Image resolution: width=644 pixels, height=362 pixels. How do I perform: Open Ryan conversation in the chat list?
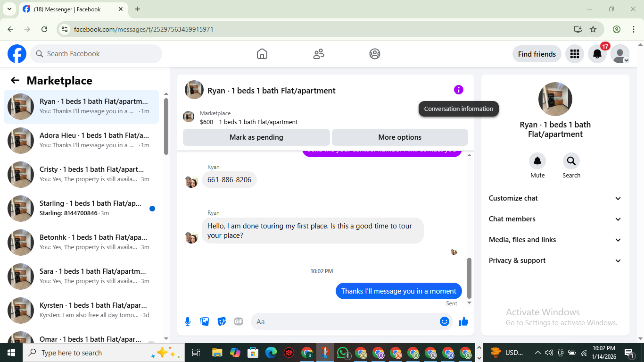pyautogui.click(x=81, y=107)
